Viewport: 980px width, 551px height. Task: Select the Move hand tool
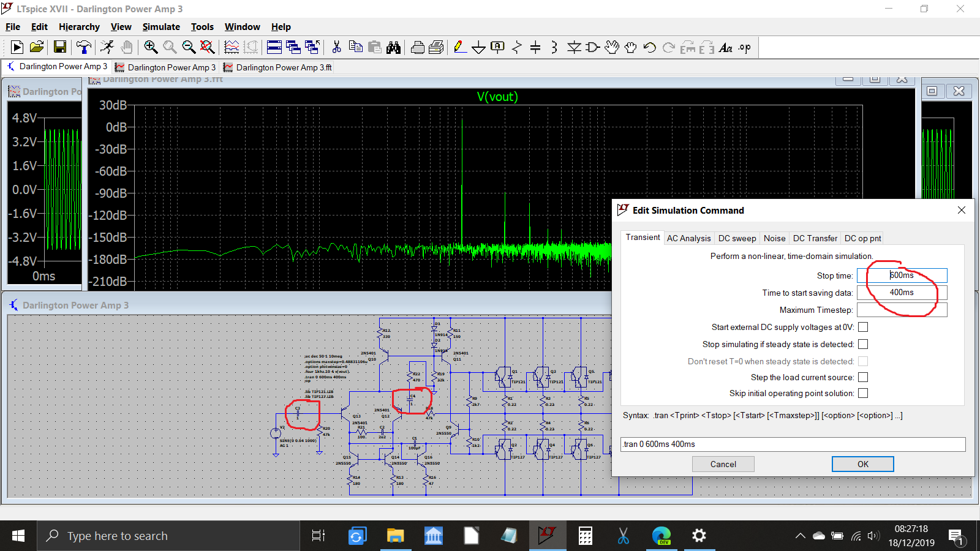point(612,47)
